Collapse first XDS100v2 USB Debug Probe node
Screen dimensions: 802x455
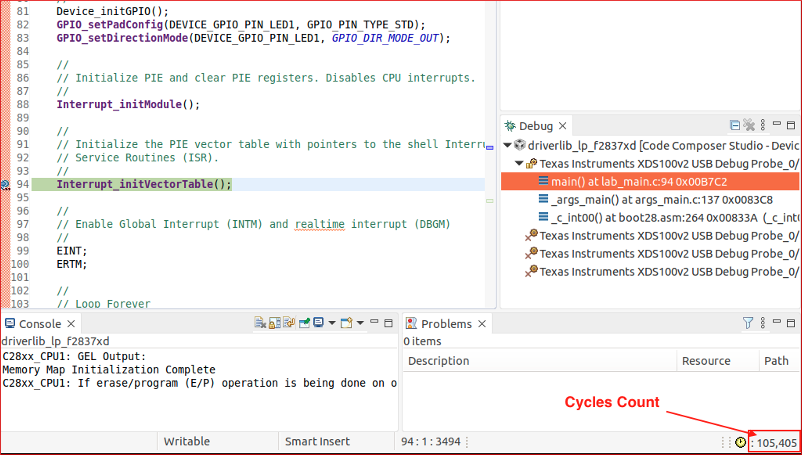pyautogui.click(x=519, y=164)
